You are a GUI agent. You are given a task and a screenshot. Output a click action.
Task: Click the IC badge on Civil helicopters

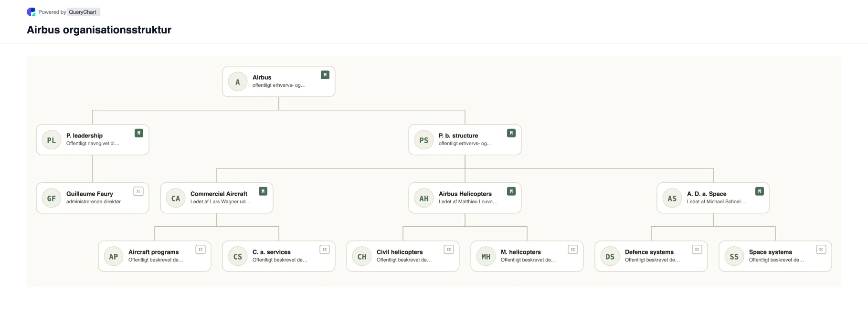tap(449, 250)
